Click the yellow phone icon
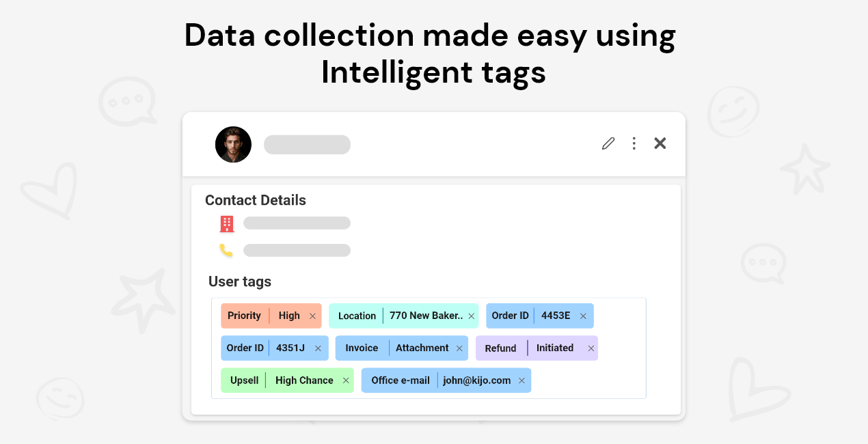Screen dimensions: 868x444 tap(226, 251)
